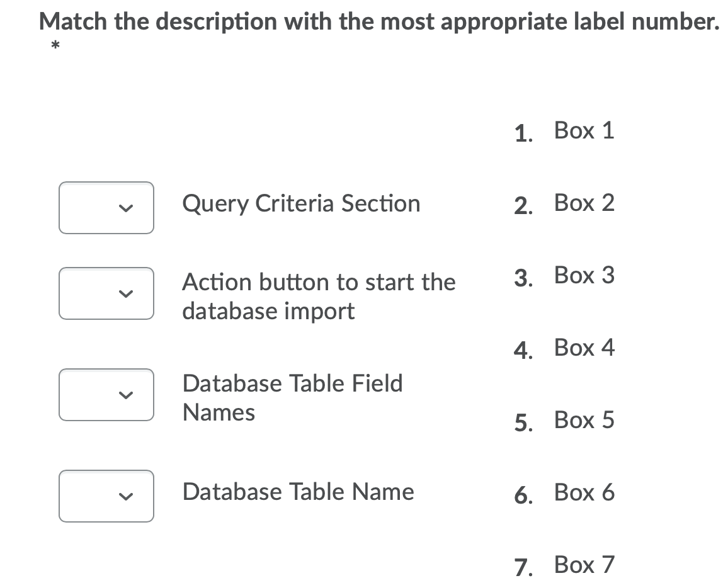This screenshot has height=583, width=728.
Task: Click the database import description text
Action: tap(319, 296)
